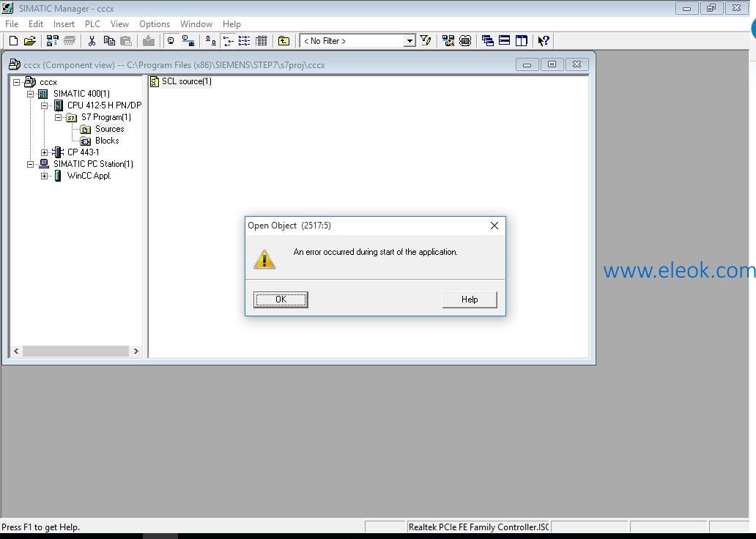
Task: Go up one level with the folder icon
Action: click(284, 41)
